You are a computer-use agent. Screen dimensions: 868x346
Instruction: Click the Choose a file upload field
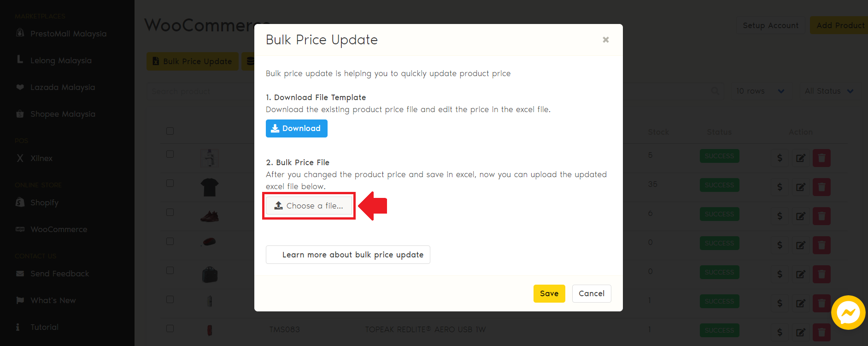309,206
